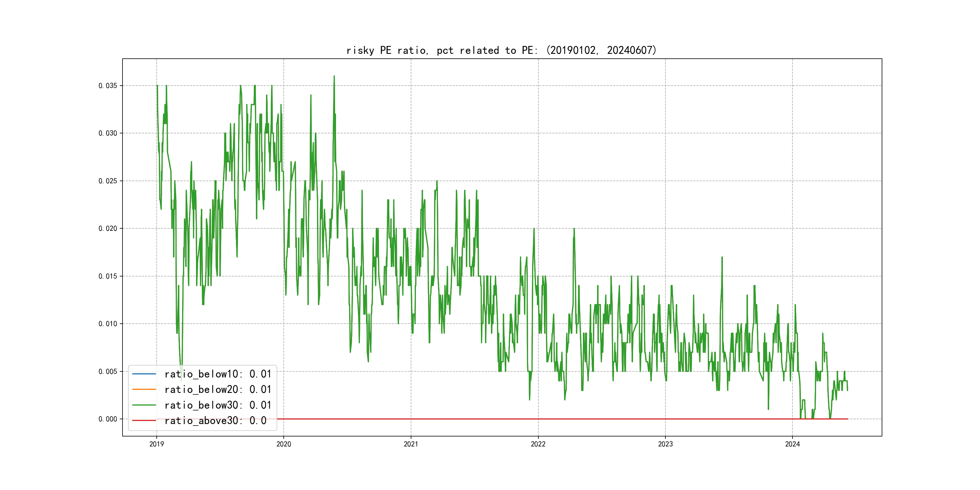Click the orange ratio_below20 legend line
This screenshot has width=980, height=490.
pyautogui.click(x=144, y=390)
